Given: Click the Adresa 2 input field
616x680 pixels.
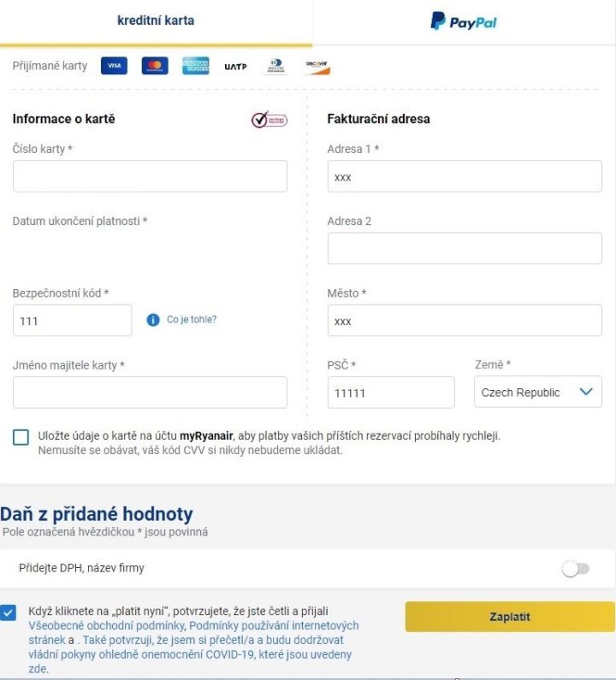Looking at the screenshot, I should 465,248.
